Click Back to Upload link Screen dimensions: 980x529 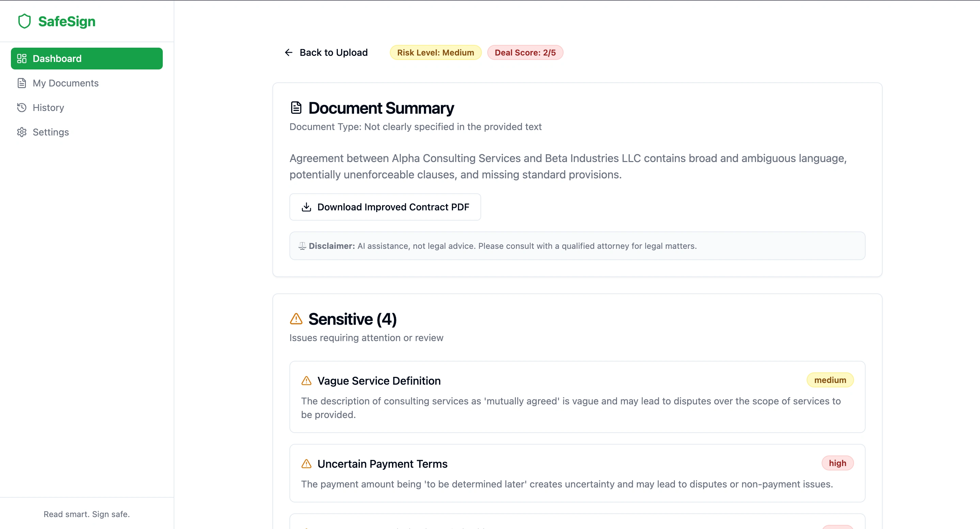tap(333, 52)
